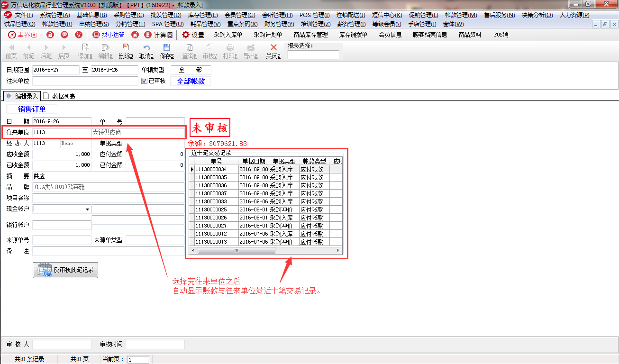Open 会员信息 shortcut
This screenshot has height=364, width=619.
pyautogui.click(x=390, y=35)
